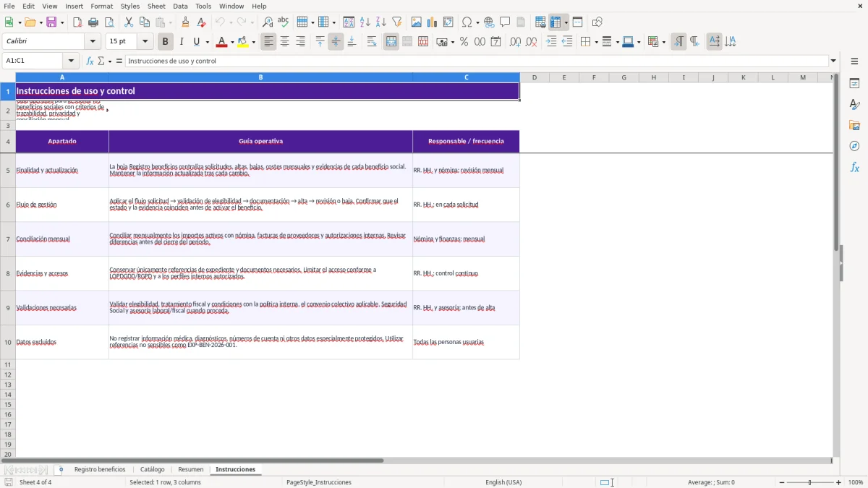Insert a special character omega

tap(467, 22)
